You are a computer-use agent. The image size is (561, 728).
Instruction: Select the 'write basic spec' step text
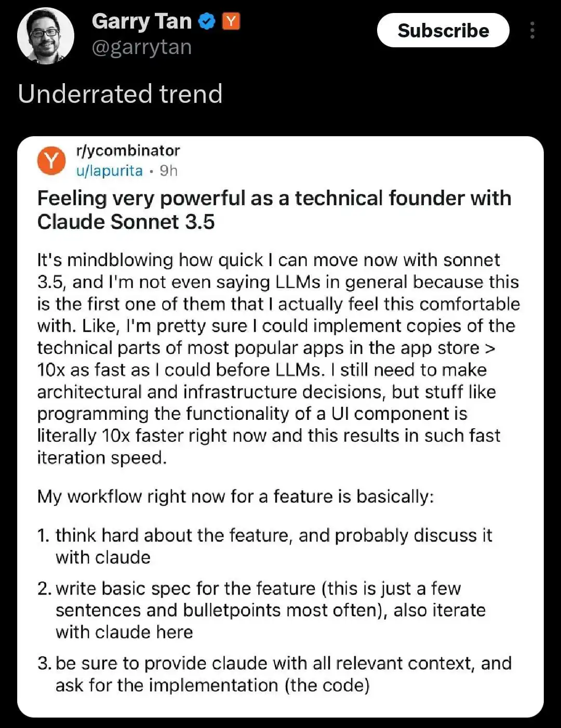click(x=270, y=610)
